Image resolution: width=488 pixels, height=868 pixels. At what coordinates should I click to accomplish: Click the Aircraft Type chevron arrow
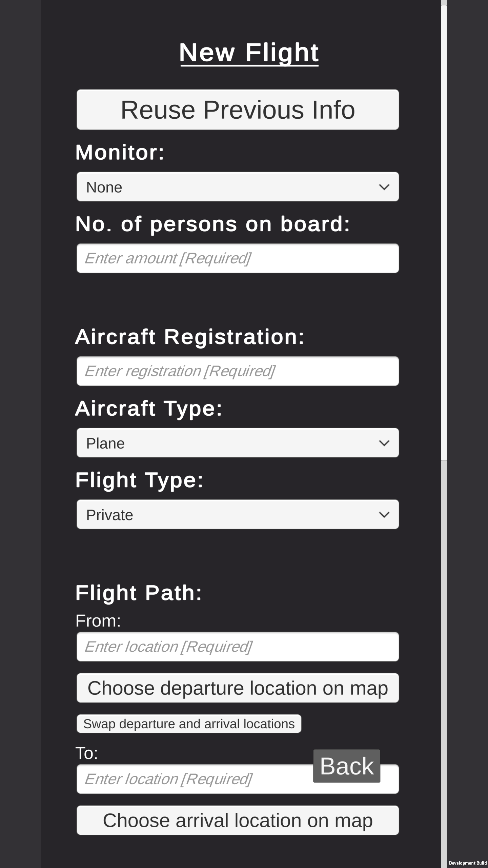click(384, 443)
